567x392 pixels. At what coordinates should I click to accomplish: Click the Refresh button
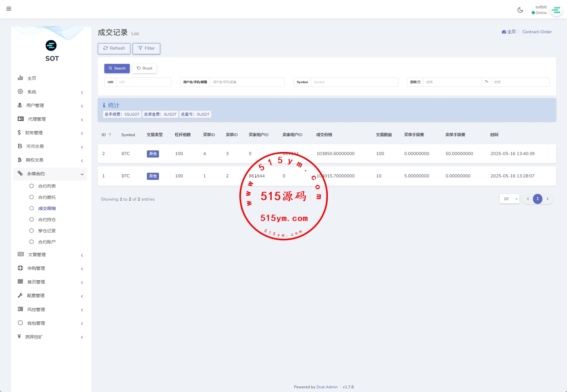[114, 48]
